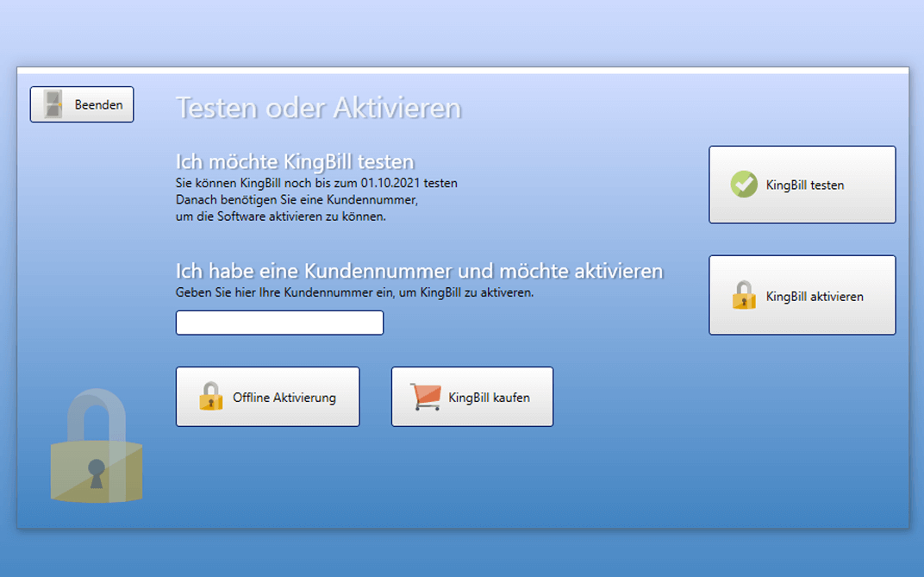Click 'Ich habe eine Kundennummer' heading
This screenshot has height=577, width=924.
pyautogui.click(x=419, y=271)
